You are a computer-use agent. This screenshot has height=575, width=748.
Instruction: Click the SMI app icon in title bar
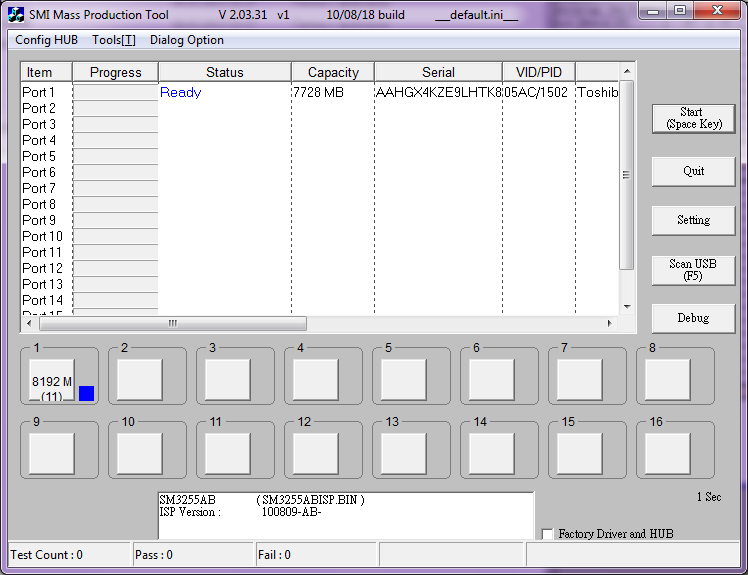[x=16, y=15]
